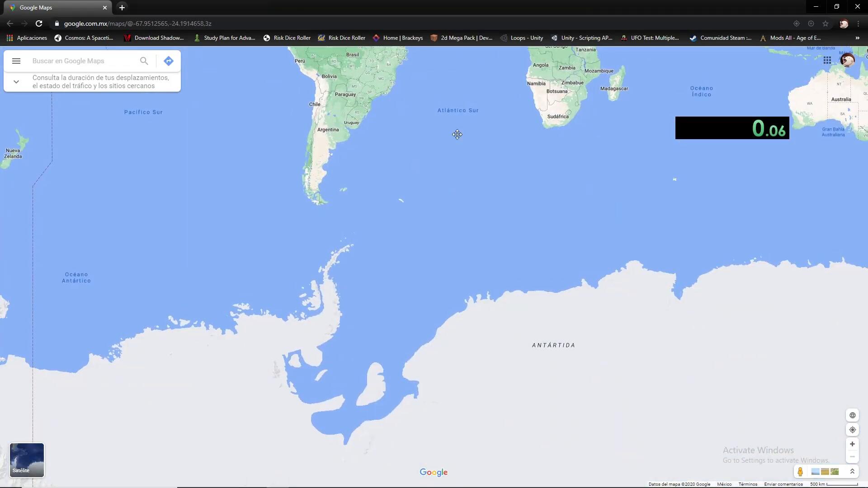
Task: Click the Enviar comentarios link
Action: click(783, 484)
